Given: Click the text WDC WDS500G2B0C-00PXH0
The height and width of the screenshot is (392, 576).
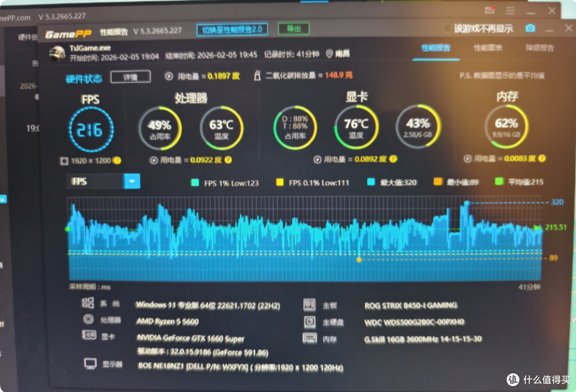Looking at the screenshot, I should (414, 322).
